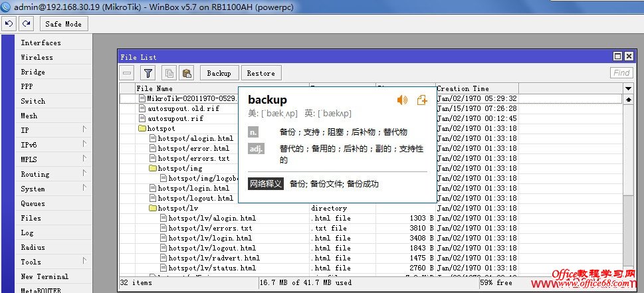
Task: Sort by File Name column header
Action: (222, 88)
